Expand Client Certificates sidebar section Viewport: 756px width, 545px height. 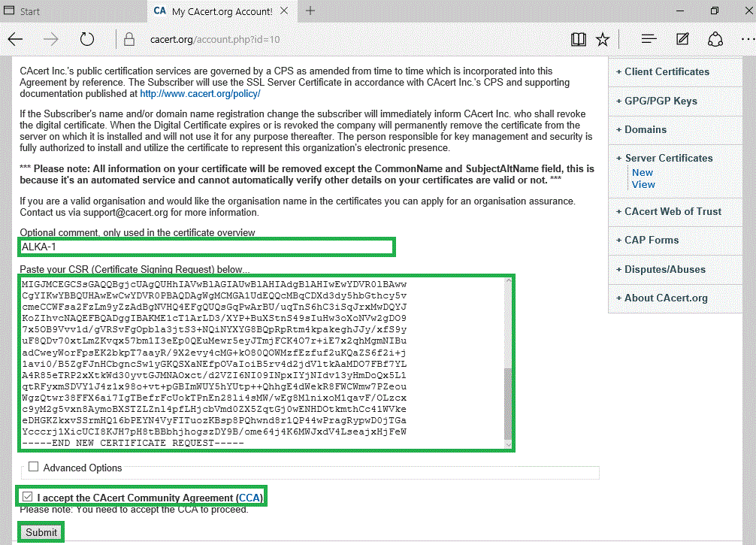[667, 72]
